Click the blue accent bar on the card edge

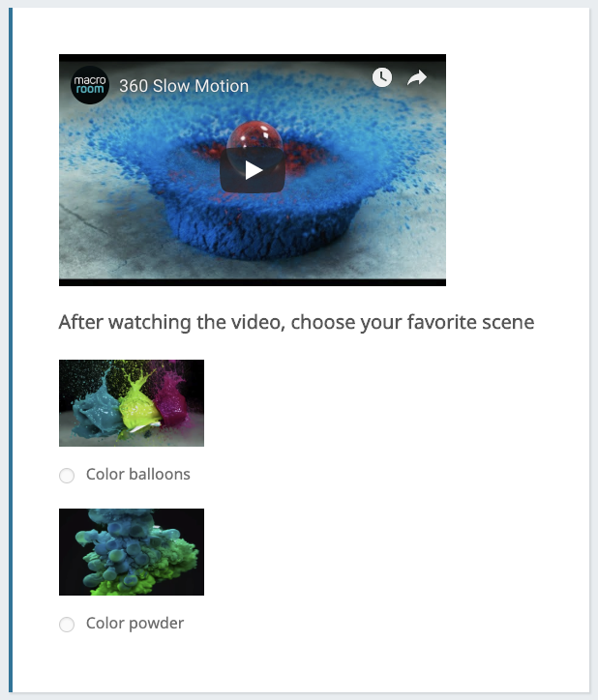click(x=11, y=350)
